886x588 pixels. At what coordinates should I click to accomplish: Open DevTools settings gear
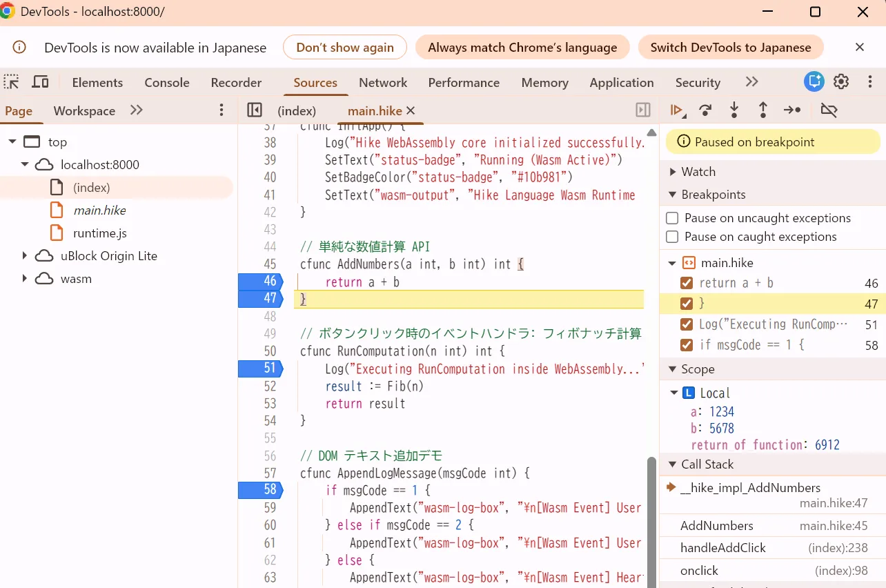coord(841,81)
